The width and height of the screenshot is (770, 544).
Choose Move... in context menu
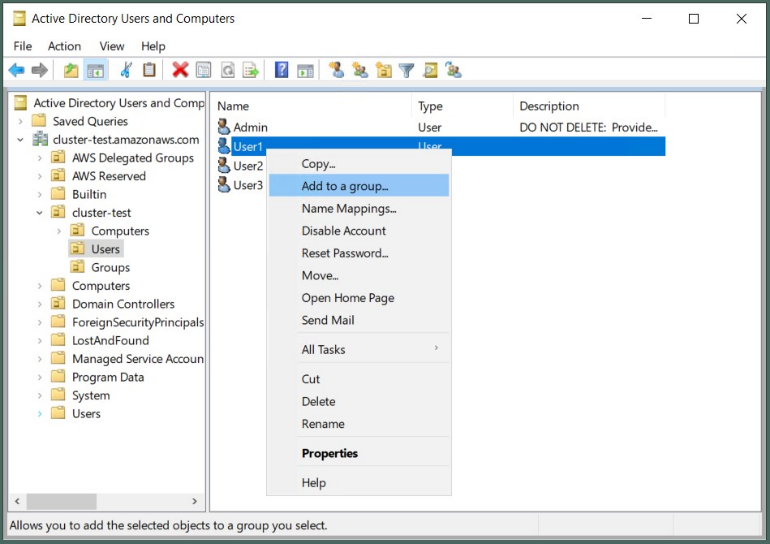point(359,275)
